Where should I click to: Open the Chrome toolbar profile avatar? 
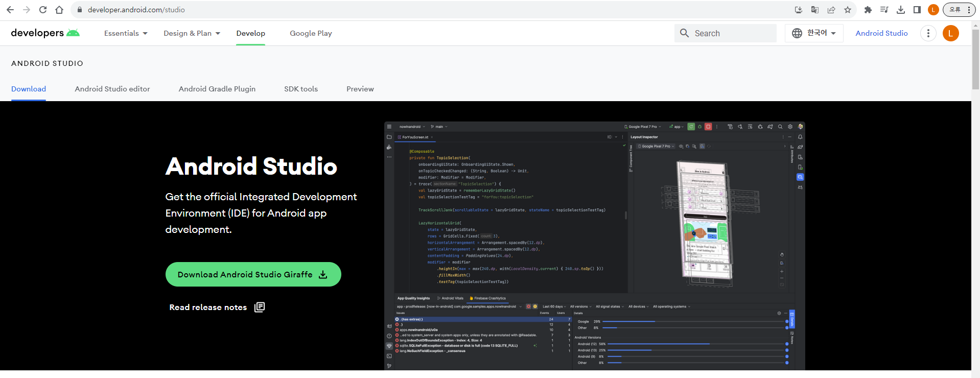click(934, 10)
